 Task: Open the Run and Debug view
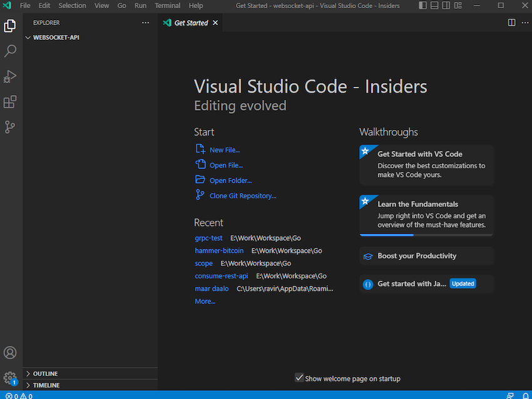(10, 76)
